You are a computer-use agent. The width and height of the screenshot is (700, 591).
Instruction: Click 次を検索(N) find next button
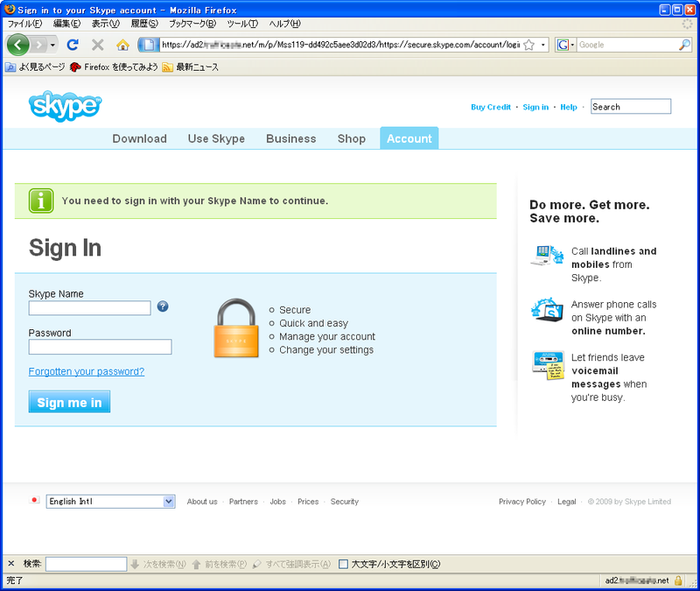click(158, 564)
